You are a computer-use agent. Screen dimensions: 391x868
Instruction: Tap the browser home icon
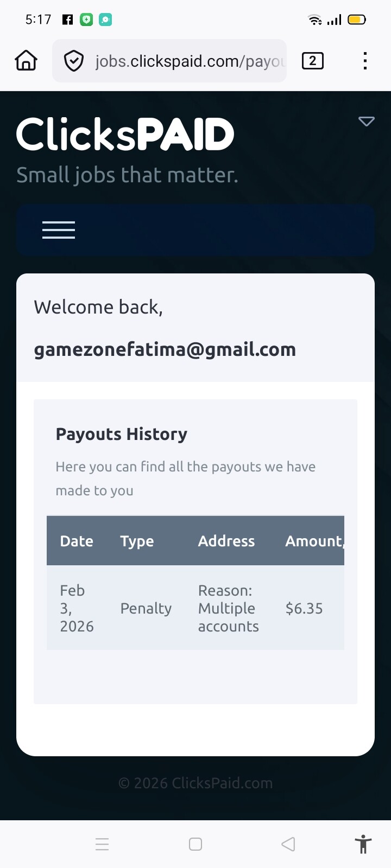coord(26,61)
